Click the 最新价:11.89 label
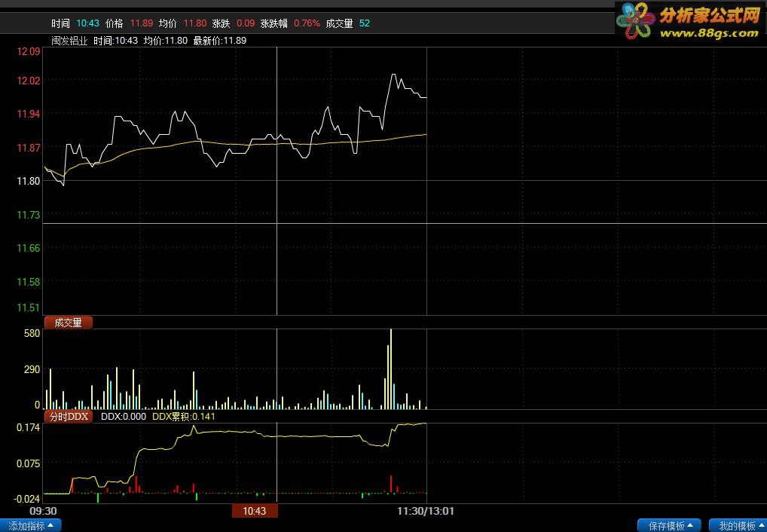Screen dimensions: 767x532 (x=220, y=41)
